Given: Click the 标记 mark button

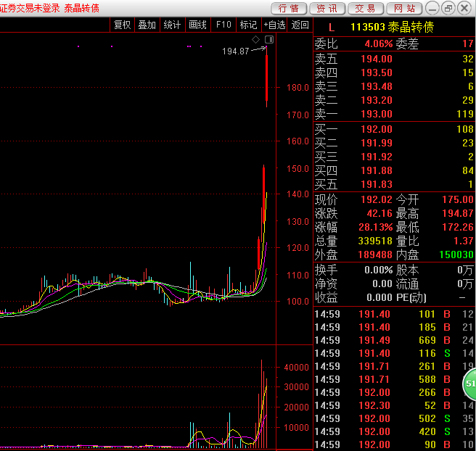Looking at the screenshot, I should (x=249, y=25).
